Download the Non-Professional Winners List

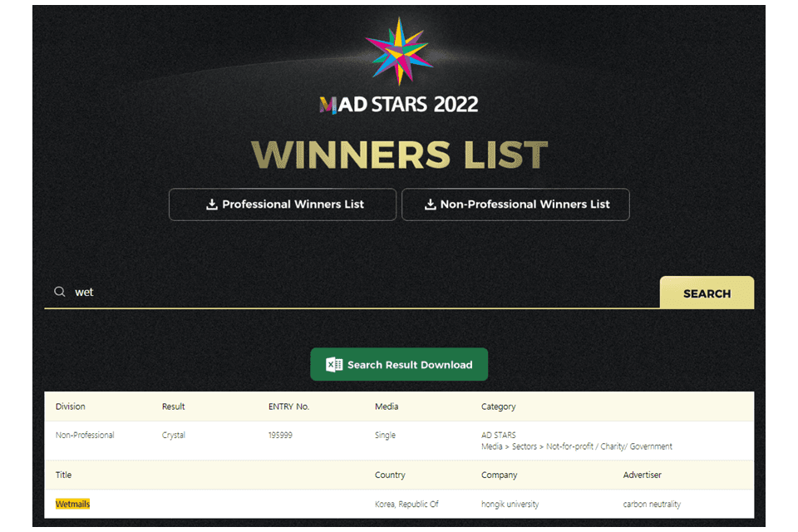click(515, 204)
